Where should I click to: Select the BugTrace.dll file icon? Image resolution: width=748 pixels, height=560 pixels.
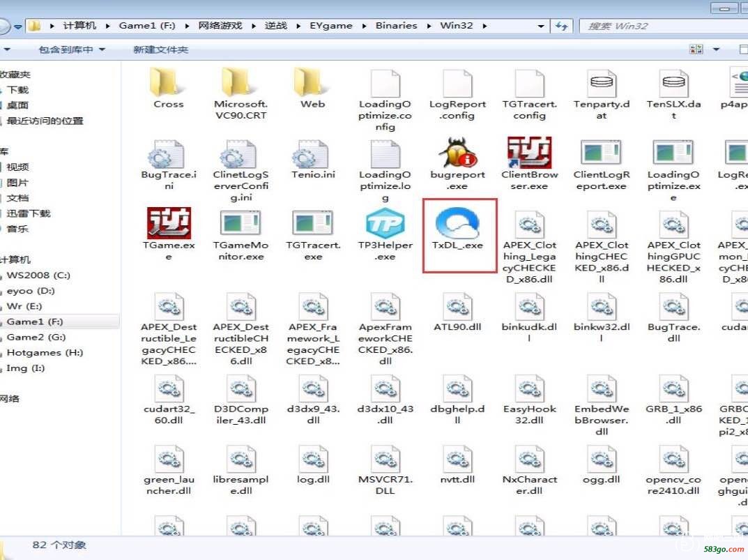(x=673, y=306)
